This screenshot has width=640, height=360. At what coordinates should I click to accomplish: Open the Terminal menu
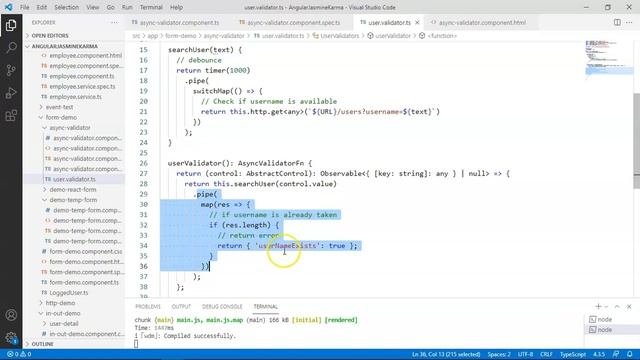[151, 7]
